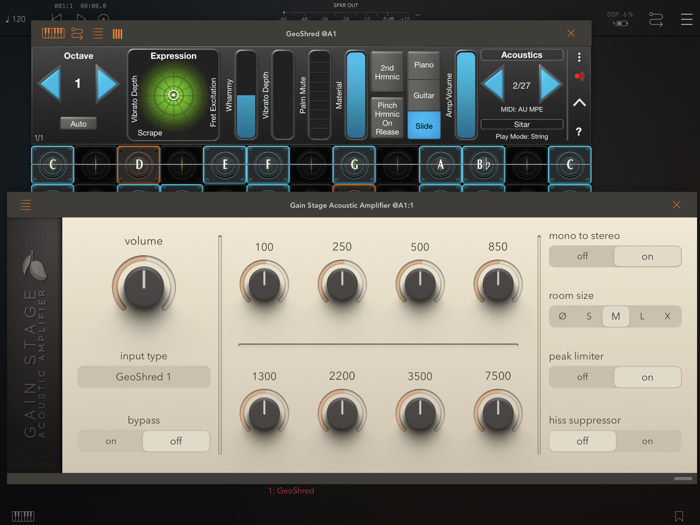Set bypass to off
Image resolution: width=700 pixels, height=525 pixels.
tap(176, 441)
